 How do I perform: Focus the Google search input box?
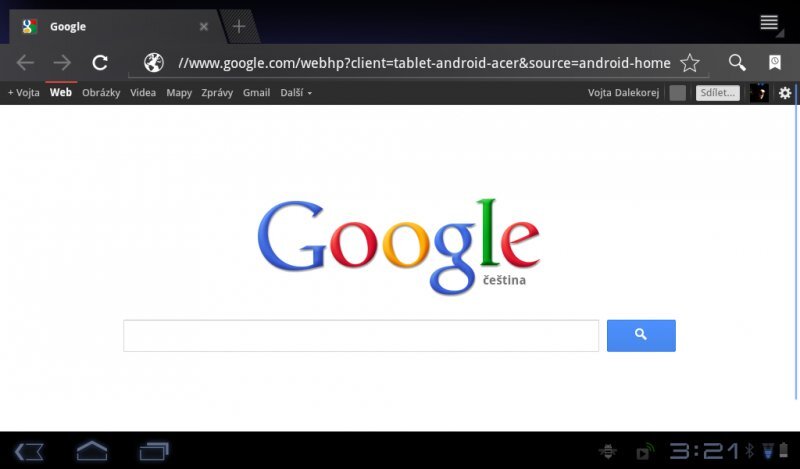click(361, 335)
